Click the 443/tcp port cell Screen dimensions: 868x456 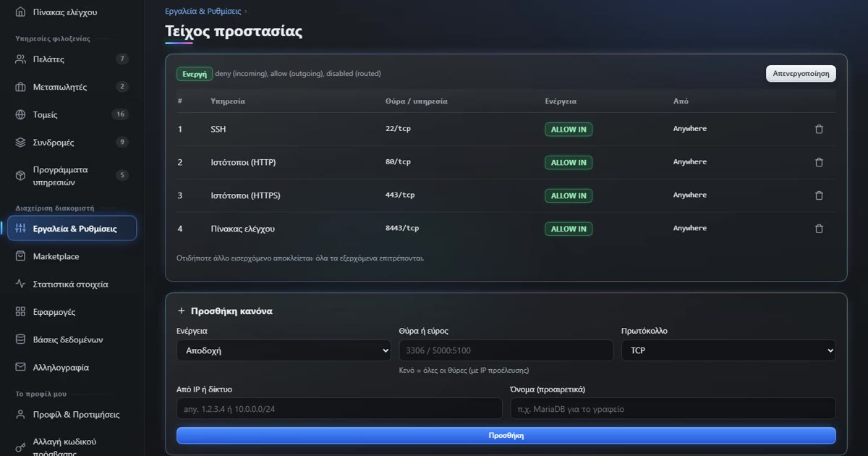pos(400,195)
